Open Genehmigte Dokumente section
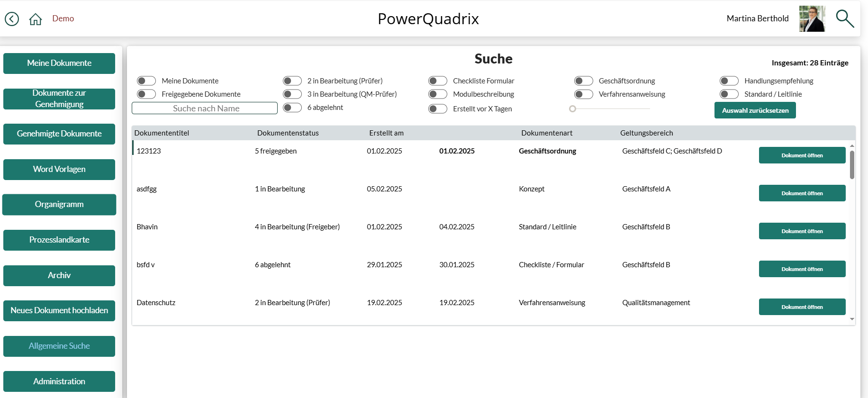The height and width of the screenshot is (398, 868). coord(59,134)
